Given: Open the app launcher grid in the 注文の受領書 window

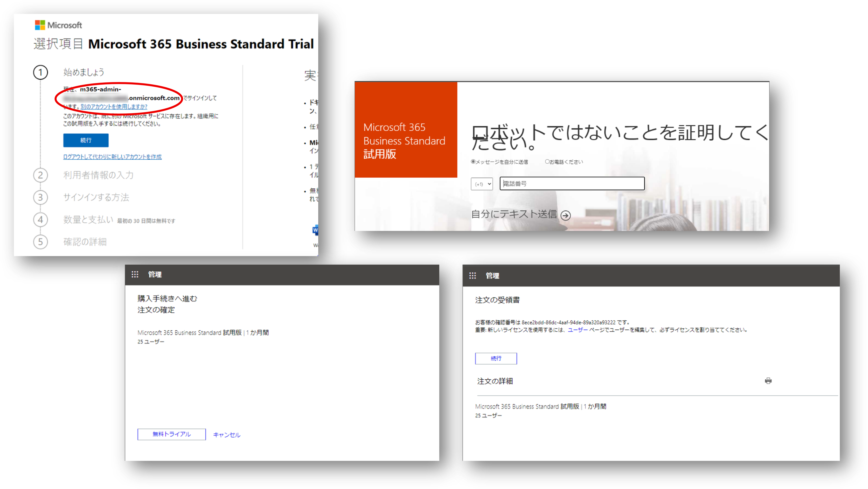Looking at the screenshot, I should pos(473,276).
